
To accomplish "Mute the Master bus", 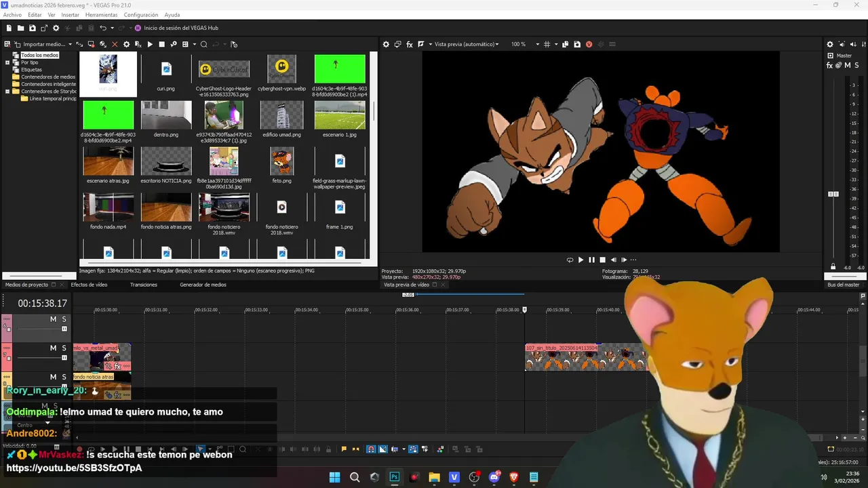I will click(x=848, y=65).
